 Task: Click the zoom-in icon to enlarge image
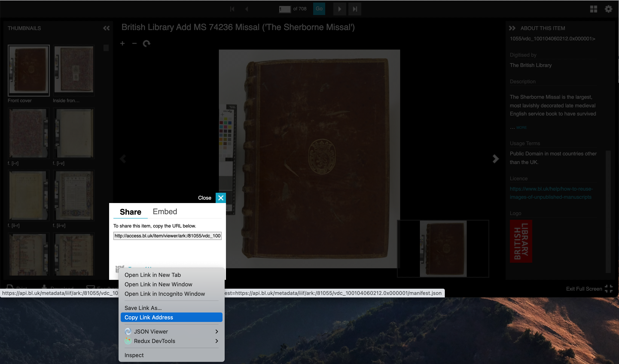[x=123, y=43]
